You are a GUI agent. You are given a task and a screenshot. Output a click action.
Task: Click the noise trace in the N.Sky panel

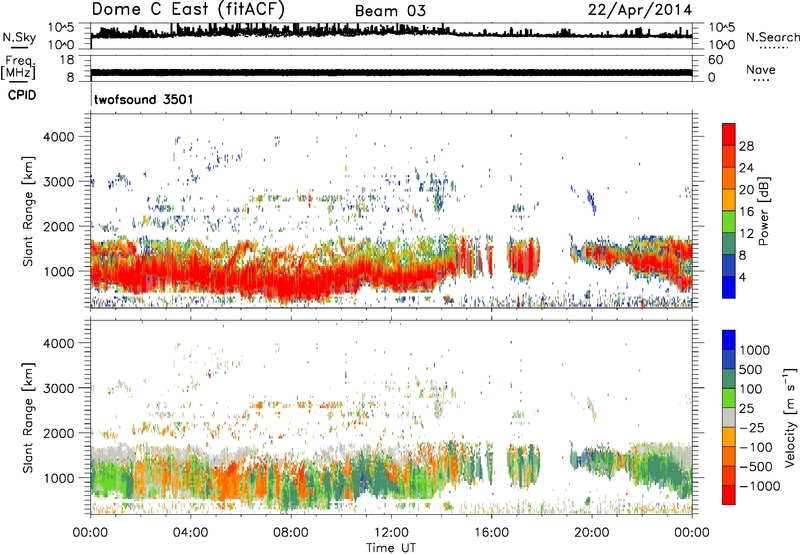[x=391, y=33]
